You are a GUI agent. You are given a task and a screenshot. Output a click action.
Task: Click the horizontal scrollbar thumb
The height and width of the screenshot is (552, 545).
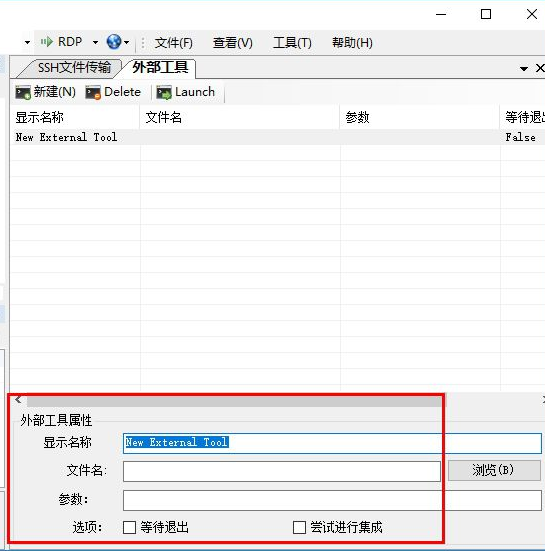point(234,401)
